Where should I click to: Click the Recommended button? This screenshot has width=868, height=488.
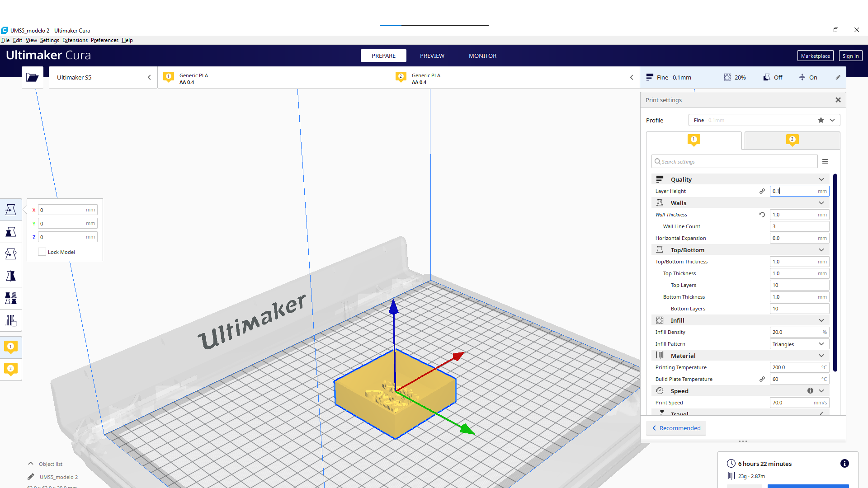(676, 428)
